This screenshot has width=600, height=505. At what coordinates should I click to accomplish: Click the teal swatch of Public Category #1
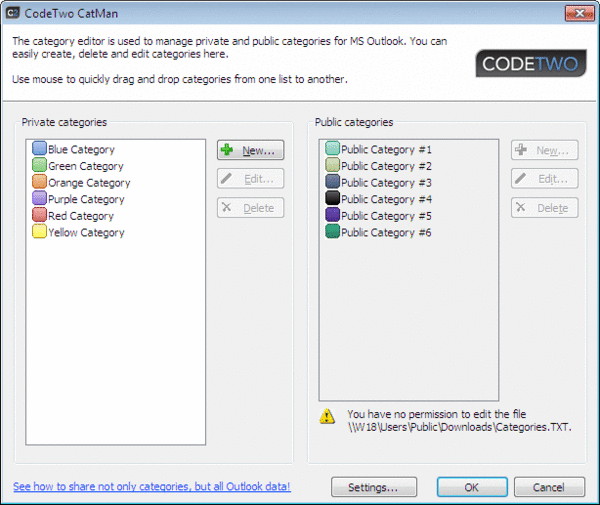tap(332, 148)
